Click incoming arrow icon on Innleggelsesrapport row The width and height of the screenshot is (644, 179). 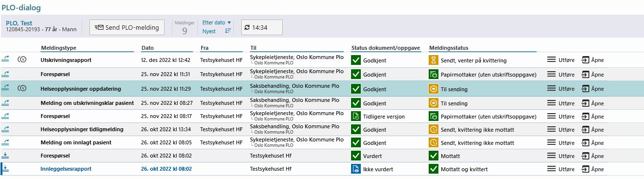pyautogui.click(x=5, y=169)
